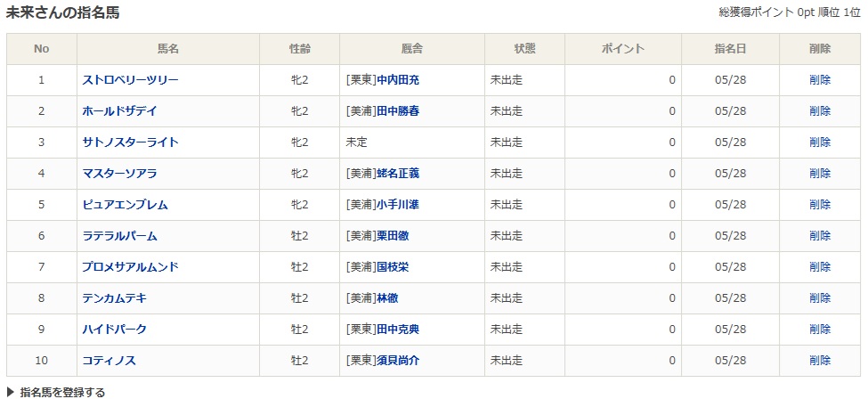868x399 pixels.
Task: Open trainer 田中勝春 page
Action: (398, 110)
